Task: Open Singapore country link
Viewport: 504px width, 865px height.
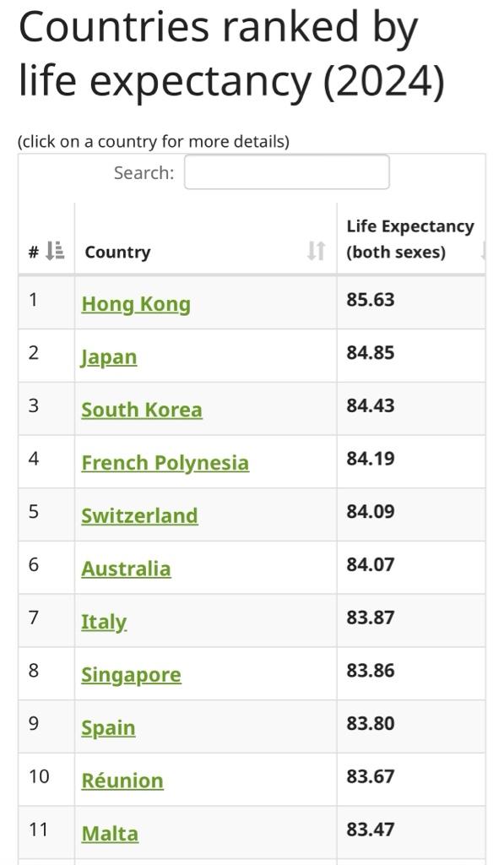Action: (x=131, y=675)
